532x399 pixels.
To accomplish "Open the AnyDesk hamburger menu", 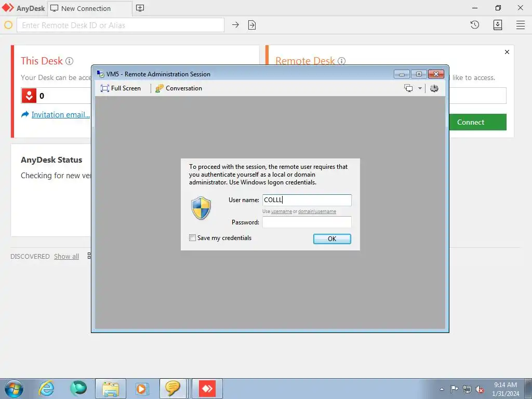I will click(521, 25).
